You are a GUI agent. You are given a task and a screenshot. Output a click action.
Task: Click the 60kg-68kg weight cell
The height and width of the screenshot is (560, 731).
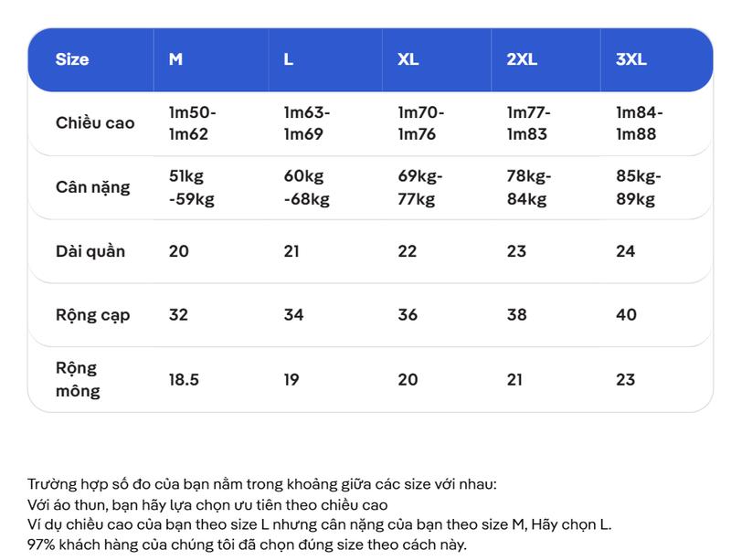306,187
